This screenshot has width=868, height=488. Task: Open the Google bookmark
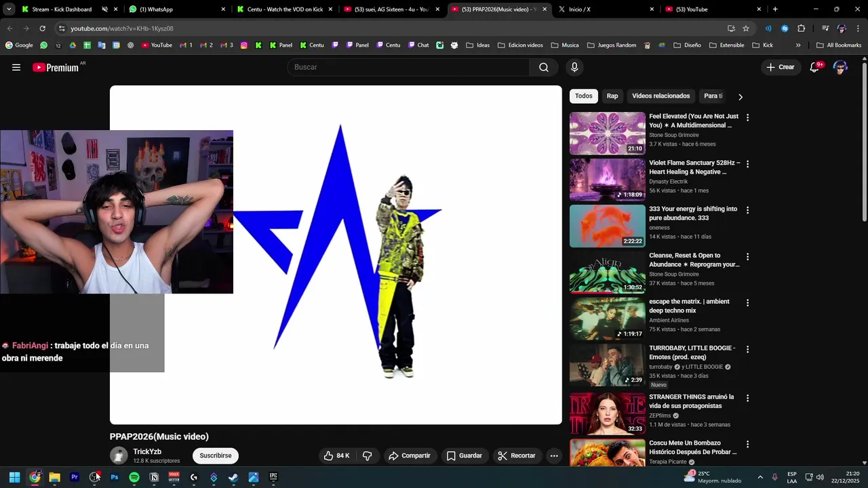pyautogui.click(x=19, y=45)
